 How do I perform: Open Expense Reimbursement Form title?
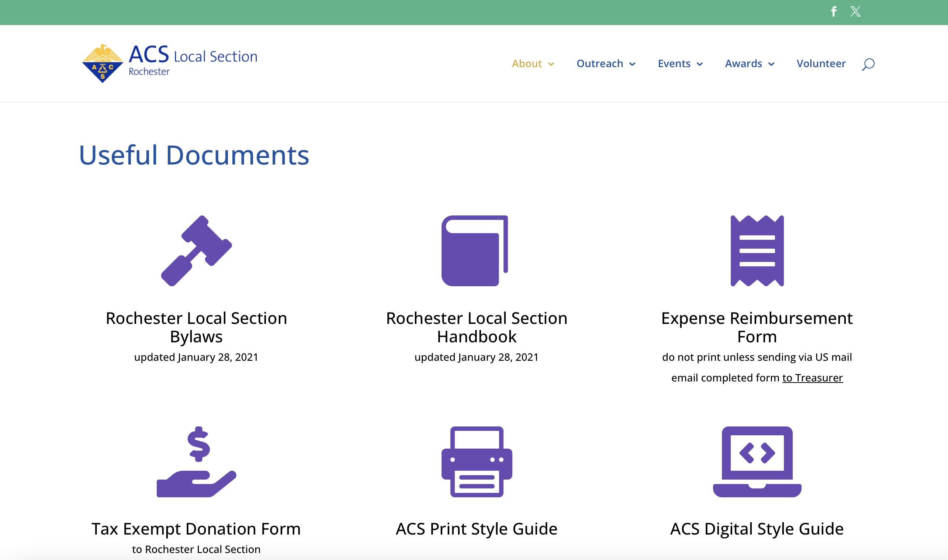[757, 327]
